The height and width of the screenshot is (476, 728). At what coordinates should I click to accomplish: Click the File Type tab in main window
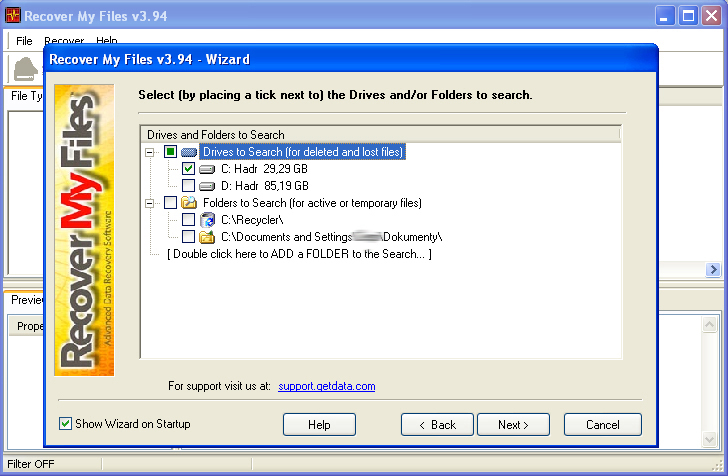pos(26,96)
